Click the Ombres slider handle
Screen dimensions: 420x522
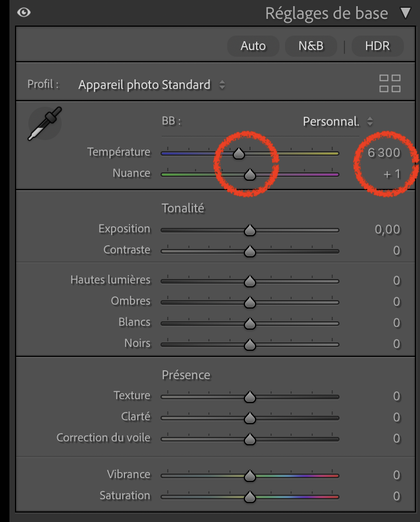coord(250,302)
